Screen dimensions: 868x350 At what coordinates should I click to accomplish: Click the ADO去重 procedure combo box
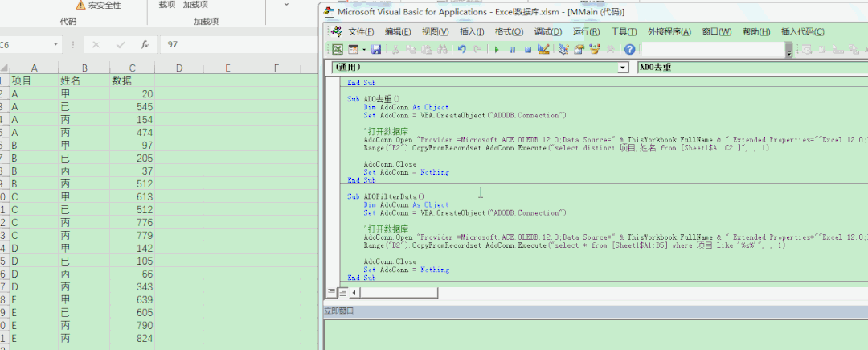753,68
